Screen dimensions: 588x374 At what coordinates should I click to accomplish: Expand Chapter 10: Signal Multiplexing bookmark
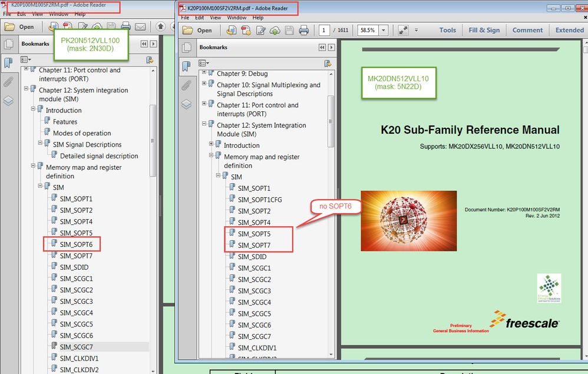[204, 84]
